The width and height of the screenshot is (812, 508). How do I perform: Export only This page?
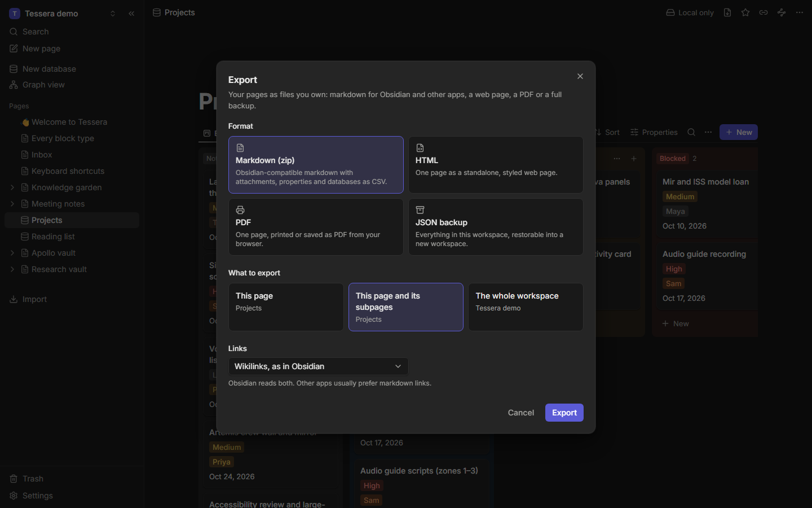286,307
